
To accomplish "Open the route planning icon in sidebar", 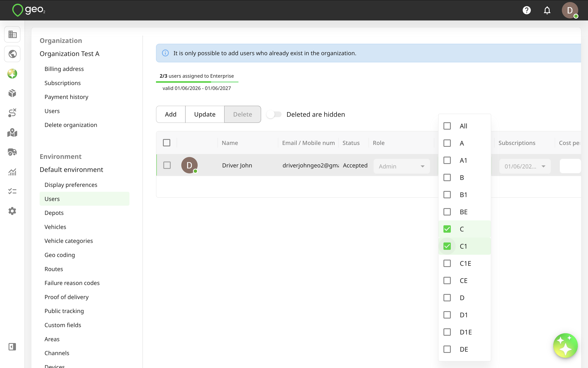I will pos(12,113).
